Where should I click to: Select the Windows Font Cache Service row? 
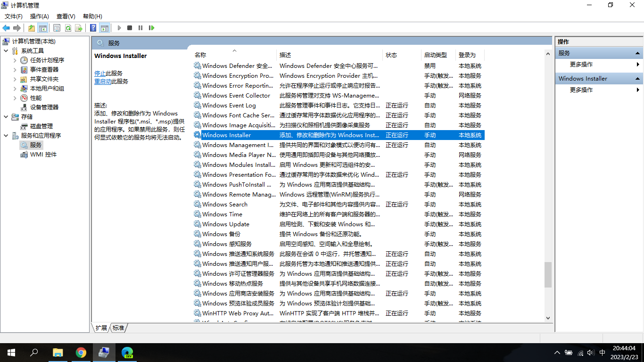338,115
